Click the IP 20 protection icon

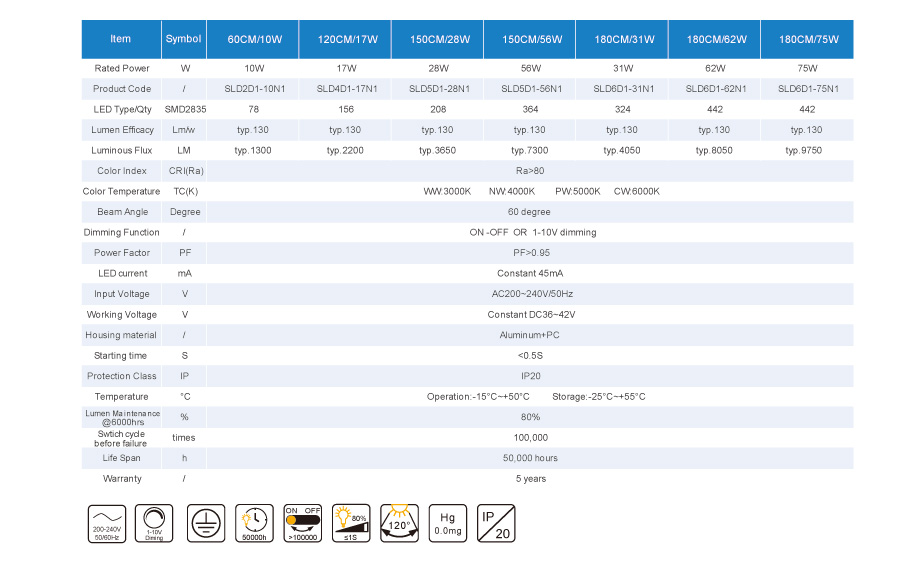click(497, 523)
